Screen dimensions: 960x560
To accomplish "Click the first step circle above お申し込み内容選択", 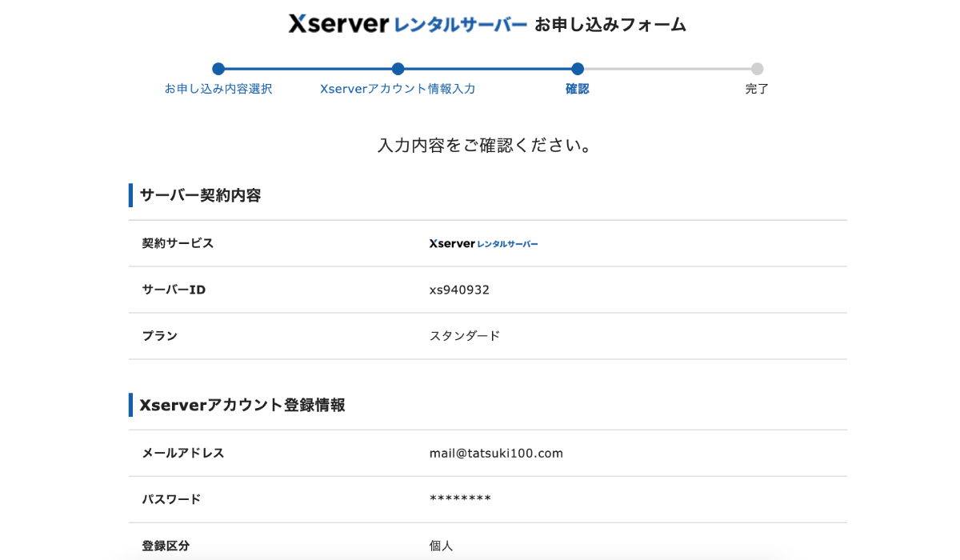I will pyautogui.click(x=218, y=69).
